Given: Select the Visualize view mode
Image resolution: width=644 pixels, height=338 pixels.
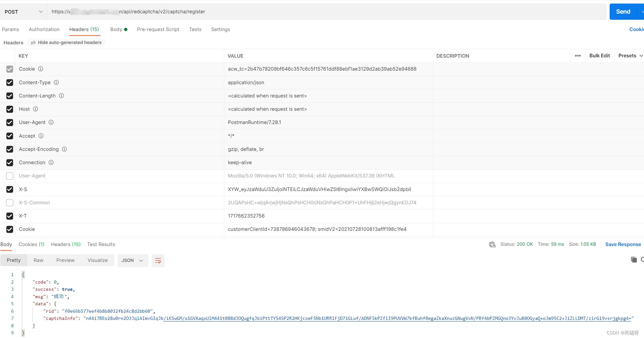Looking at the screenshot, I should click(x=98, y=260).
